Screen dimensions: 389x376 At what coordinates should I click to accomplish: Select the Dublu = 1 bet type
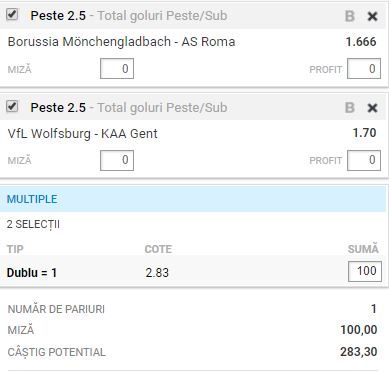click(32, 273)
